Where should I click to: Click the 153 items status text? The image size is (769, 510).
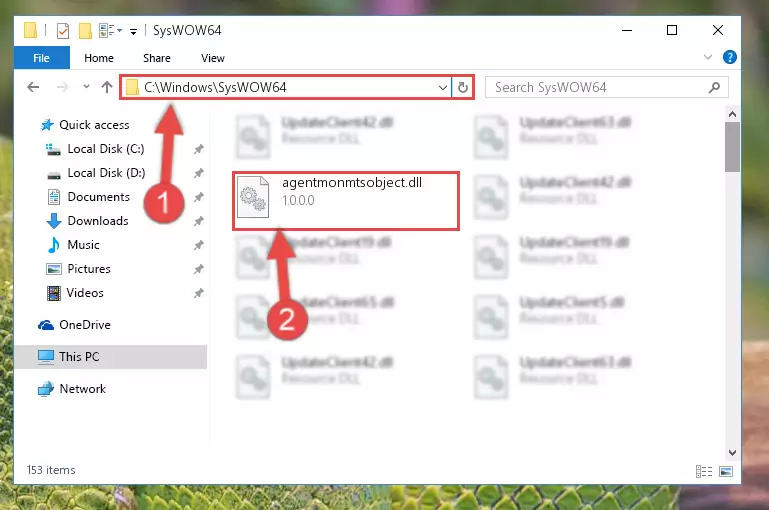tap(51, 470)
